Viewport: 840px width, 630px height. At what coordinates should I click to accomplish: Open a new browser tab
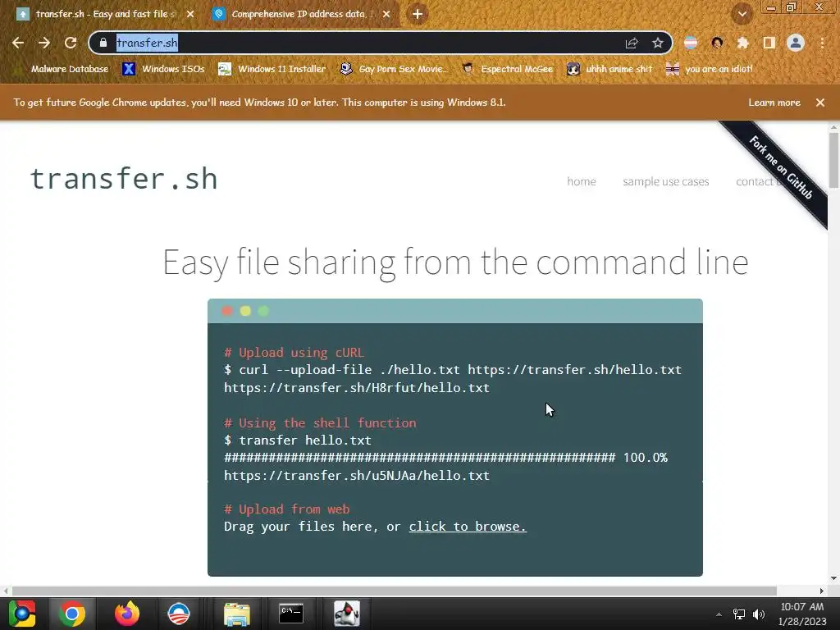418,14
